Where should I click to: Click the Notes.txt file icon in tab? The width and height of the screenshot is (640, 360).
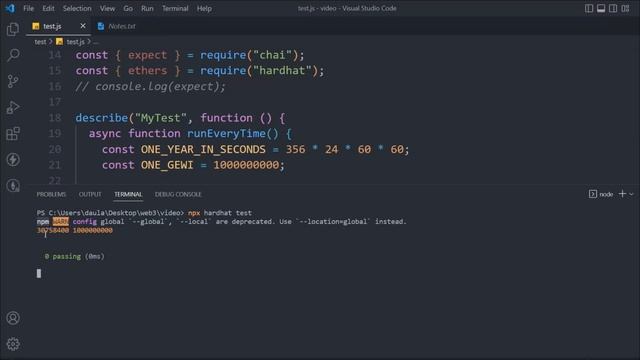coord(101,26)
